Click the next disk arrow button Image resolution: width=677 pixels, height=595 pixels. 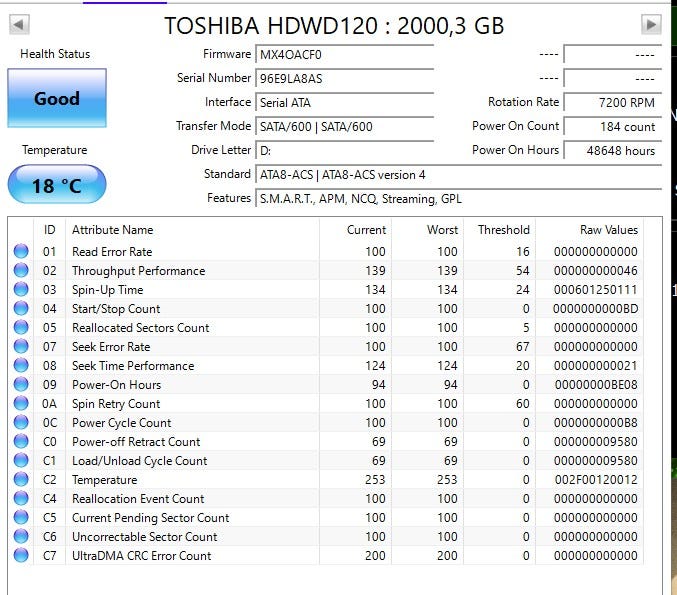coord(651,25)
